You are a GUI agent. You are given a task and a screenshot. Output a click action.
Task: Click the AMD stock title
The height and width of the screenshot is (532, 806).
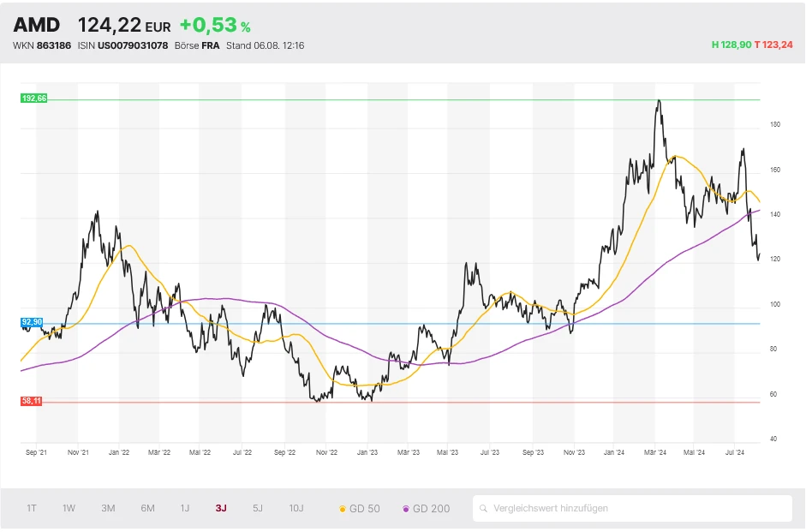coord(37,25)
